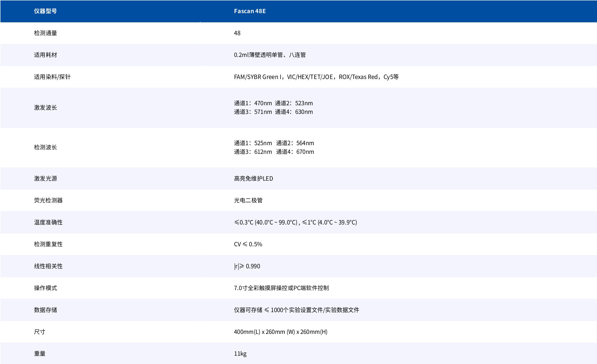Screen dimensions: 597x364
Task: Select the 'CV ≤ 0.5%' value
Action: 248,244
